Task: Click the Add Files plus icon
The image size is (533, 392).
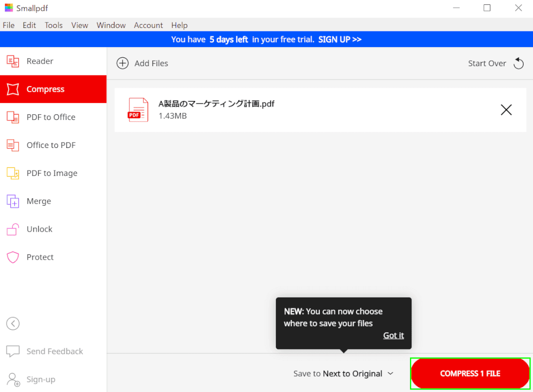Action: 122,63
